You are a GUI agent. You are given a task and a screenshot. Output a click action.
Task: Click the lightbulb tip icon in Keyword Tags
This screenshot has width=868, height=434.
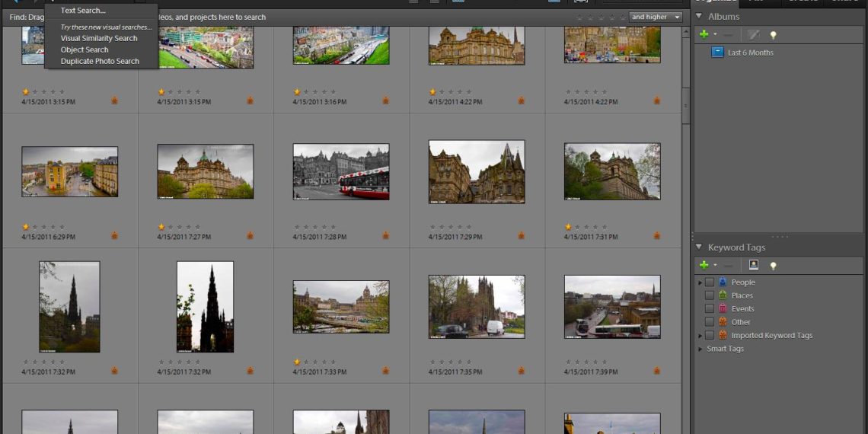[x=773, y=266]
